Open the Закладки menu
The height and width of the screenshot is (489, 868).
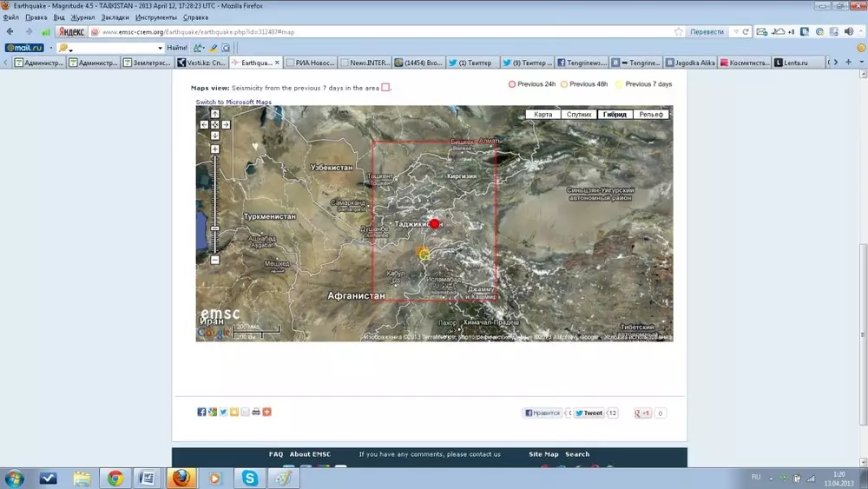(x=115, y=17)
